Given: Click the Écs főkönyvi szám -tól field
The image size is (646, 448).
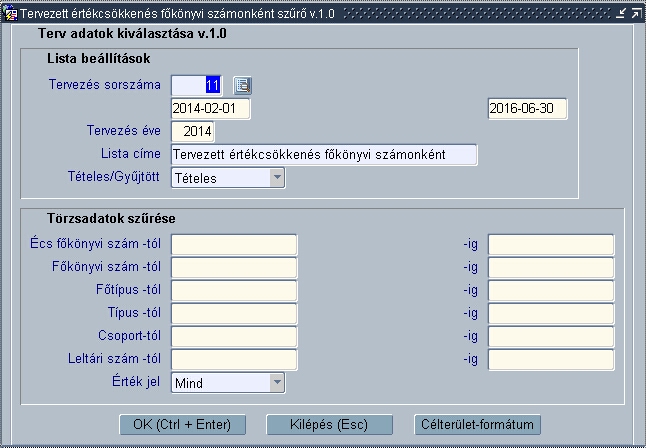Looking at the screenshot, I should (234, 245).
